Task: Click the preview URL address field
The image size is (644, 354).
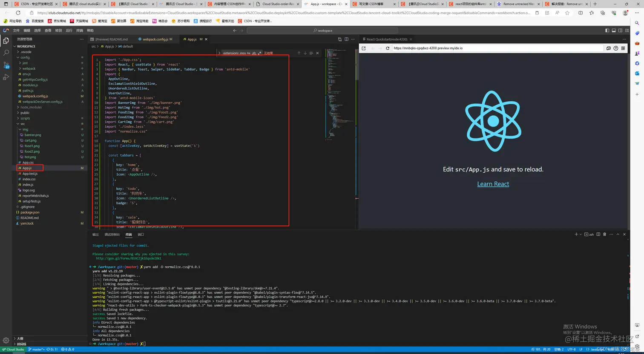Action: [x=497, y=48]
